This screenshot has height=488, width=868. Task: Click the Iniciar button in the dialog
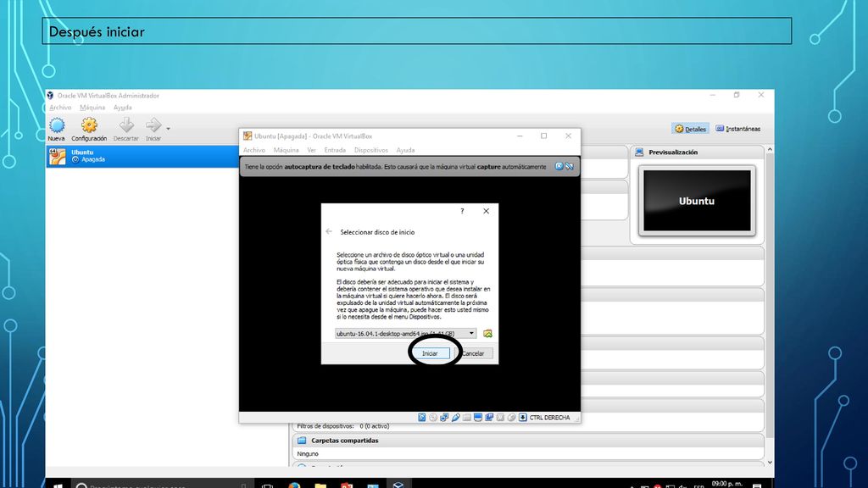(430, 353)
